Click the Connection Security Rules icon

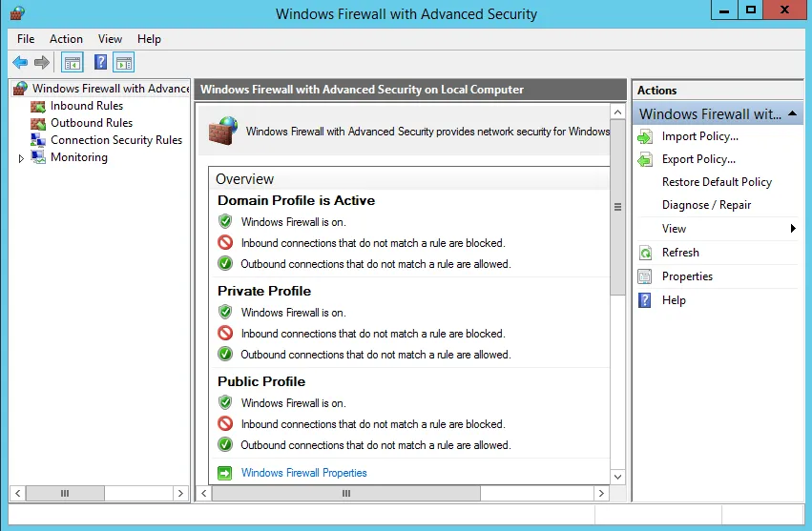38,140
